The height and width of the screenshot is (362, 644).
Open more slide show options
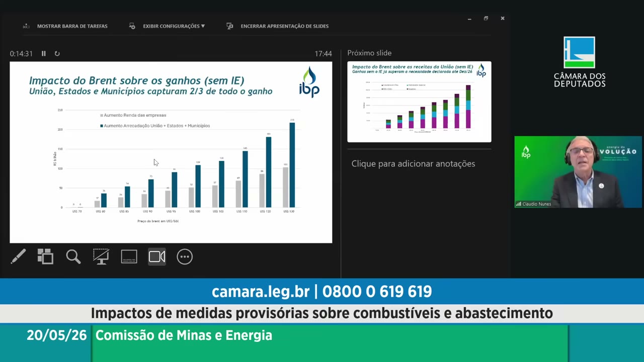click(185, 256)
